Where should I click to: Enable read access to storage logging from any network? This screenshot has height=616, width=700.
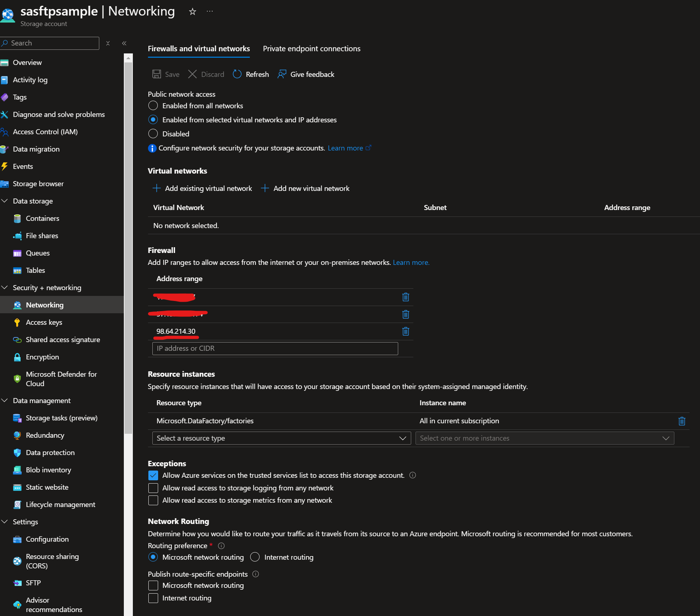(x=153, y=488)
